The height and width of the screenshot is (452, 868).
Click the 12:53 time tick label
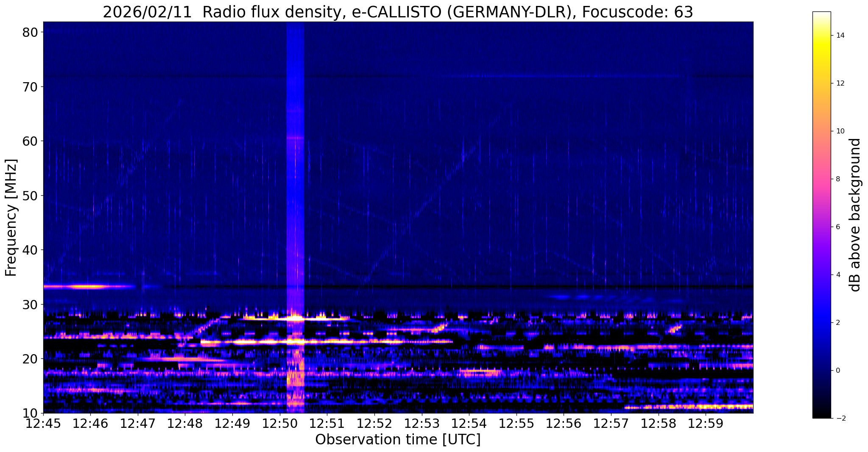point(422,424)
